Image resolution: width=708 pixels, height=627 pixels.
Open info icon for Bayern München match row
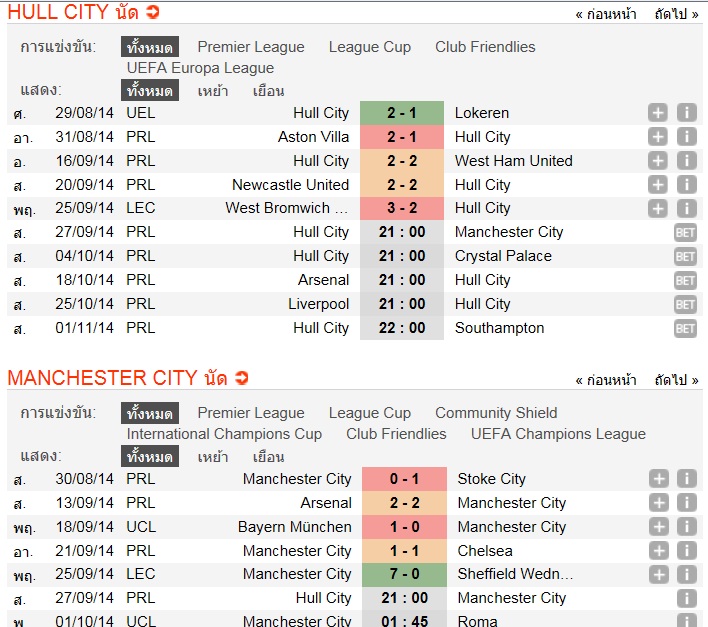[x=686, y=527]
